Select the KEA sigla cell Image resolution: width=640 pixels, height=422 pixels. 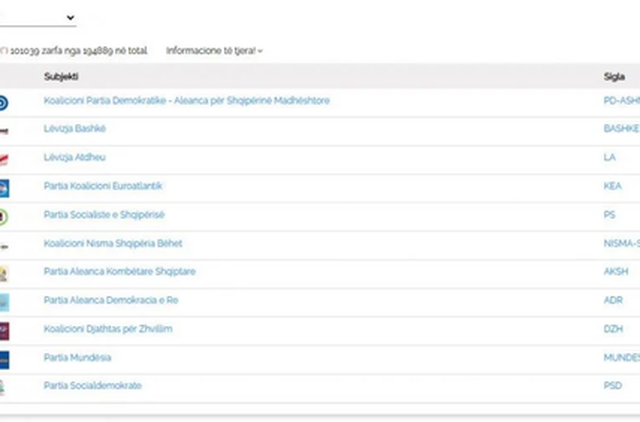[x=613, y=186]
